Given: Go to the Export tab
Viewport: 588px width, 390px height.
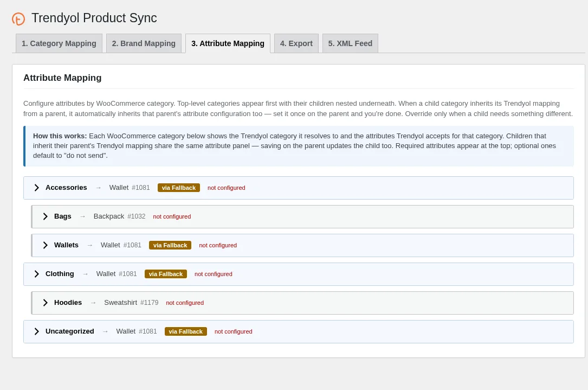Looking at the screenshot, I should point(296,43).
